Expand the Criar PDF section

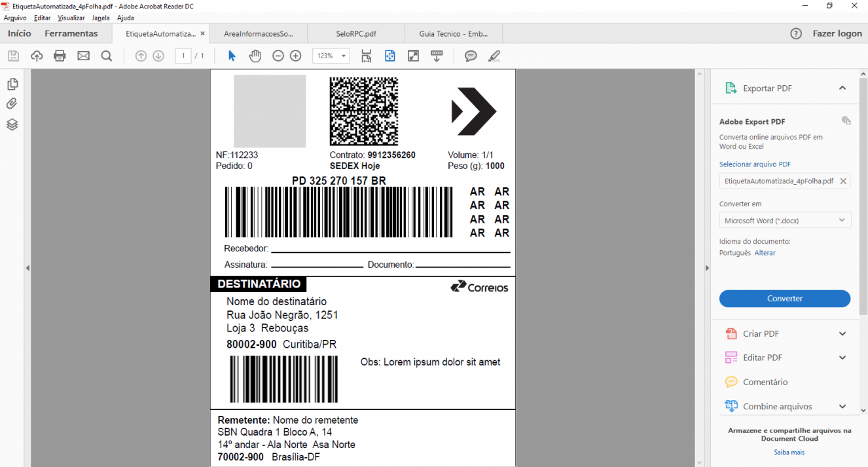click(842, 334)
